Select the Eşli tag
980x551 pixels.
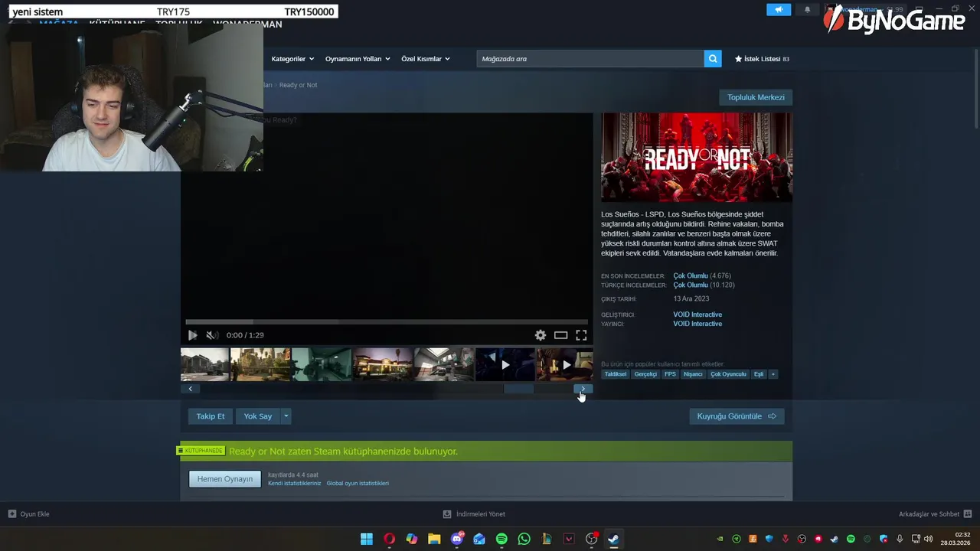pos(759,374)
